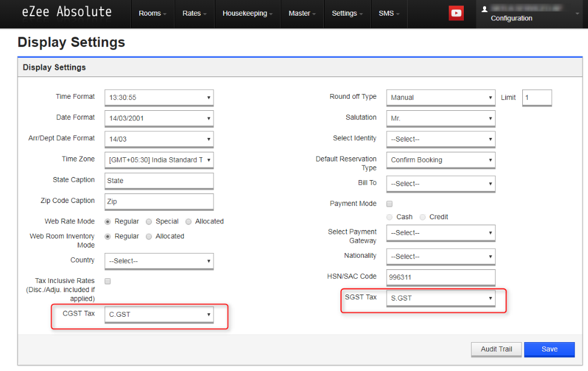Open the Country dropdown
Image resolution: width=588 pixels, height=371 pixels.
point(159,261)
